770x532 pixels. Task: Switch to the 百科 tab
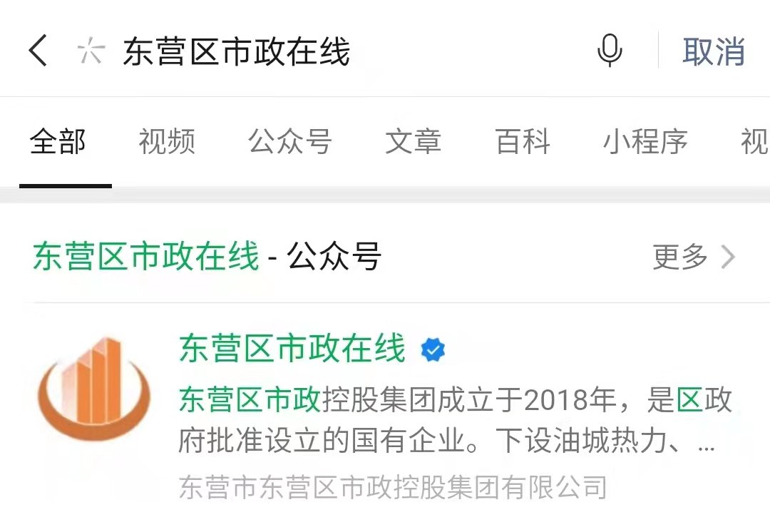click(x=523, y=141)
